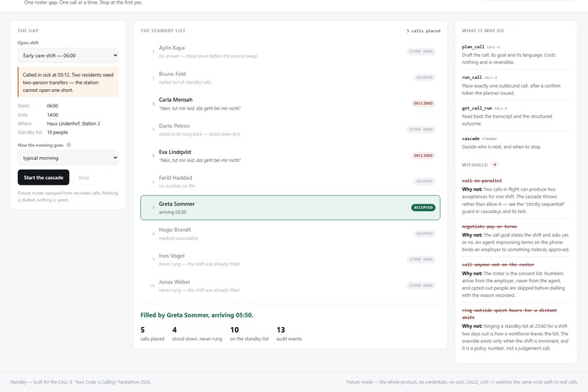This screenshot has height=392, width=588.
Task: Click the ACCEPTED badge on Greta Sommer
Action: pos(423,207)
